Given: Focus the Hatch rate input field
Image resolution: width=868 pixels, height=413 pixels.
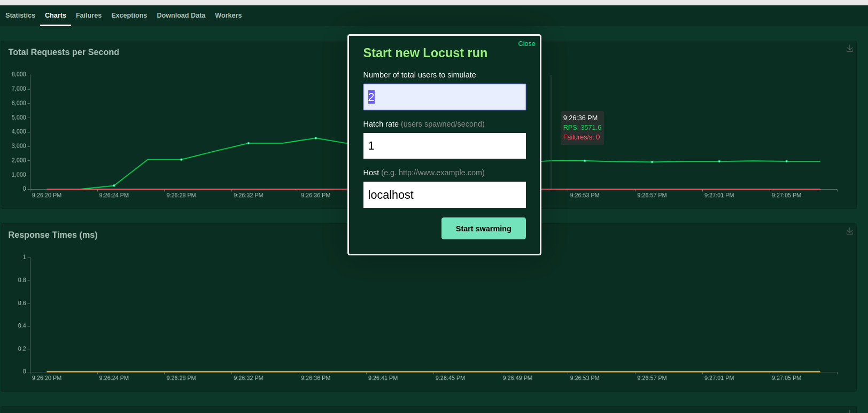Looking at the screenshot, I should point(445,146).
